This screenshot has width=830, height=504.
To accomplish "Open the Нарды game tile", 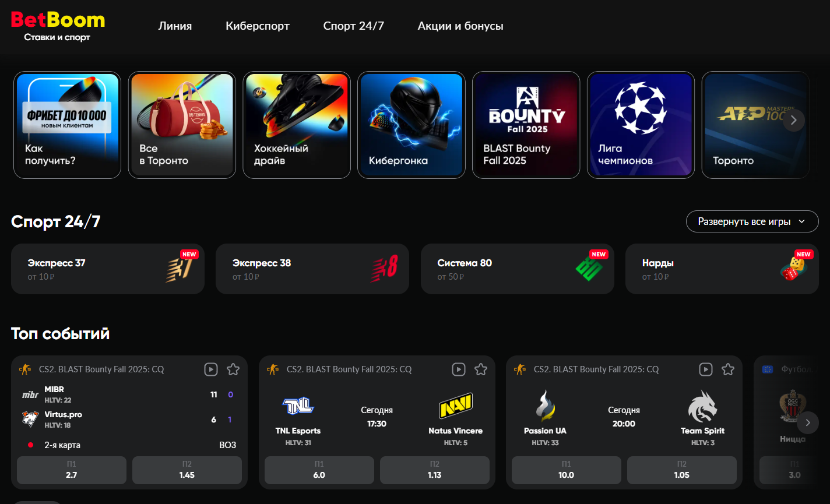I will click(x=722, y=269).
